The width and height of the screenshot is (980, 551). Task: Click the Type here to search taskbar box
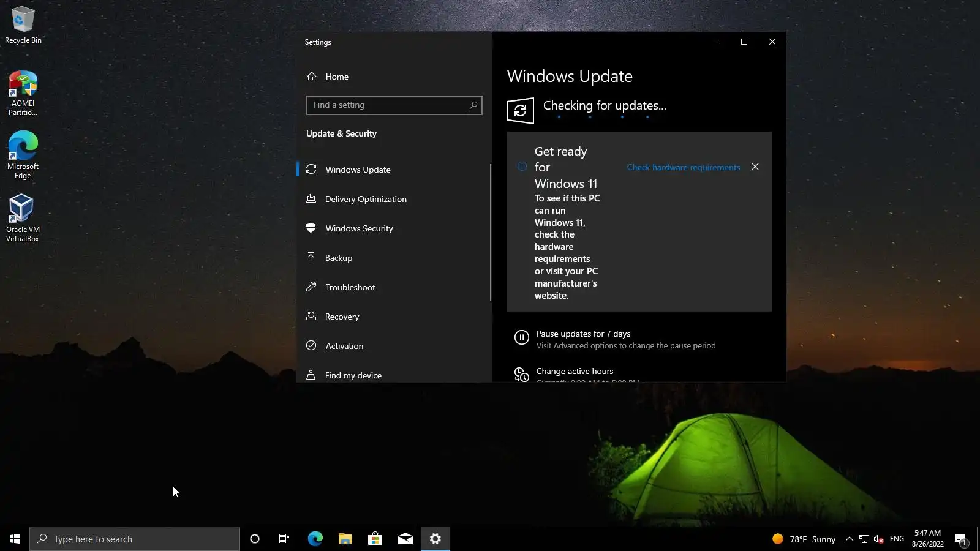(x=135, y=539)
